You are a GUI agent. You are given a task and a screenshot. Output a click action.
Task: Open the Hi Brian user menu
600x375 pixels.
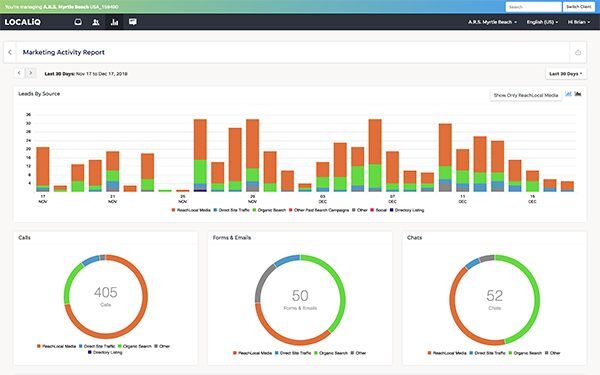tap(579, 22)
